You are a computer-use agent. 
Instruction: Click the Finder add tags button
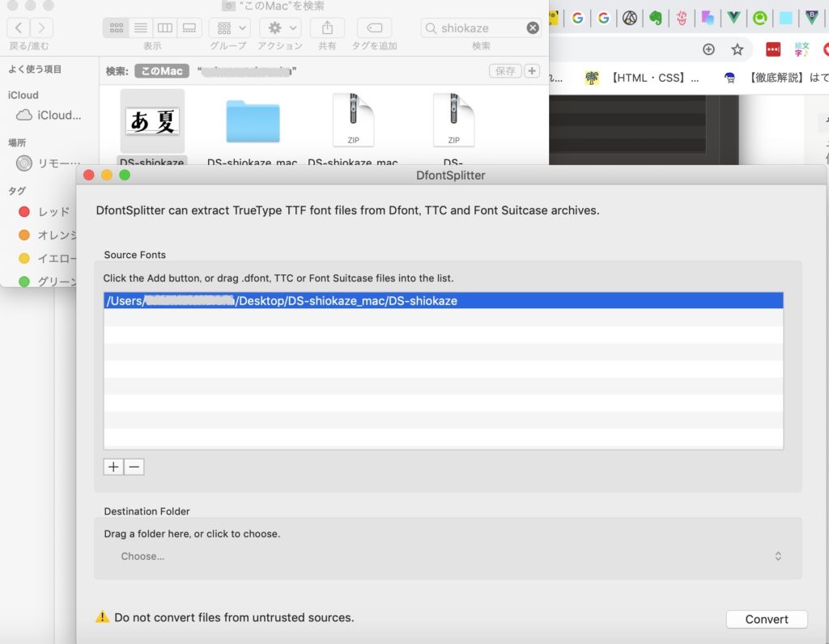[374, 28]
